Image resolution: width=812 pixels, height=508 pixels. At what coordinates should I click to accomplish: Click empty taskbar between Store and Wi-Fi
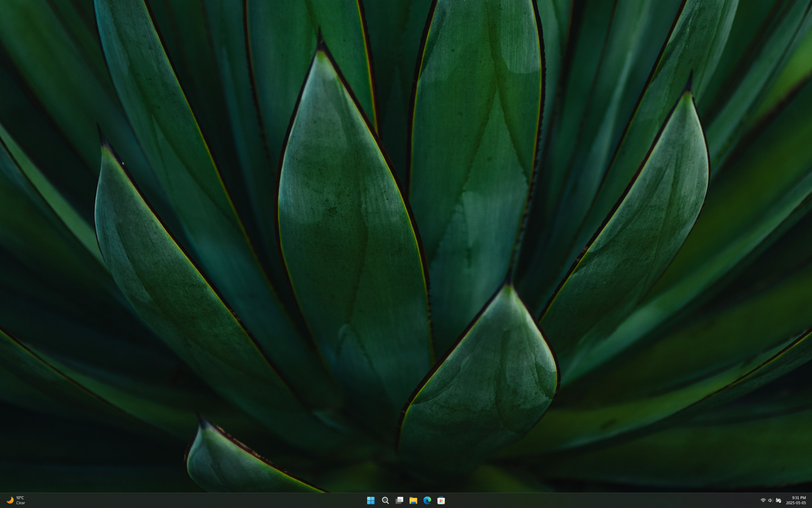601,500
